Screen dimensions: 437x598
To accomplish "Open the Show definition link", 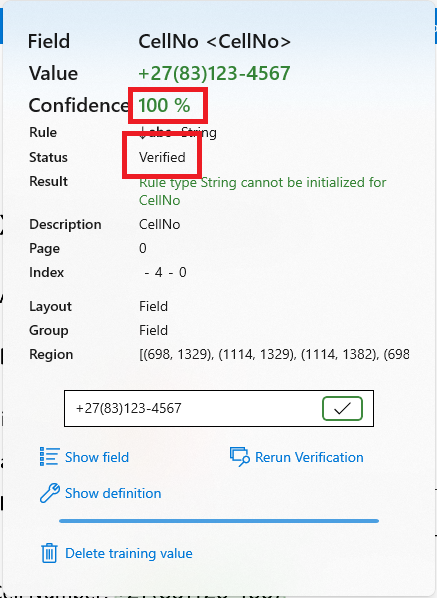I will 113,493.
